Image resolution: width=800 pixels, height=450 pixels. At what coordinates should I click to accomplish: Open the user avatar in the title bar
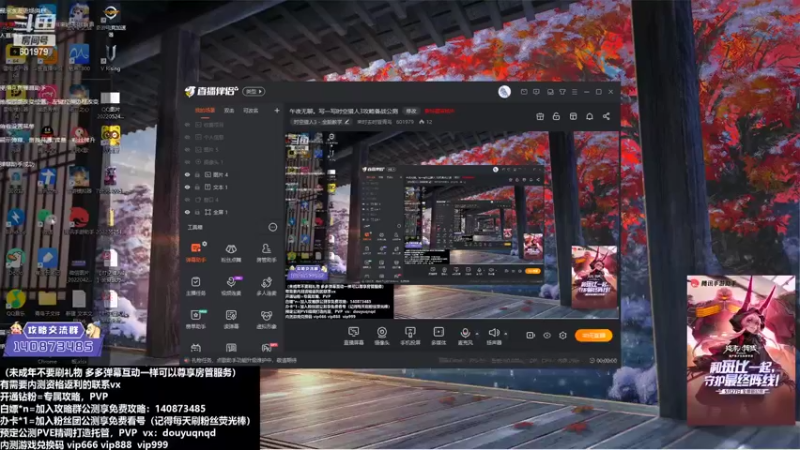point(504,91)
